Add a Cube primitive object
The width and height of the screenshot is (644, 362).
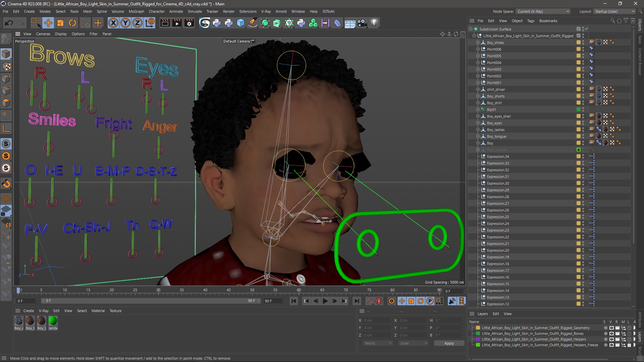241,23
